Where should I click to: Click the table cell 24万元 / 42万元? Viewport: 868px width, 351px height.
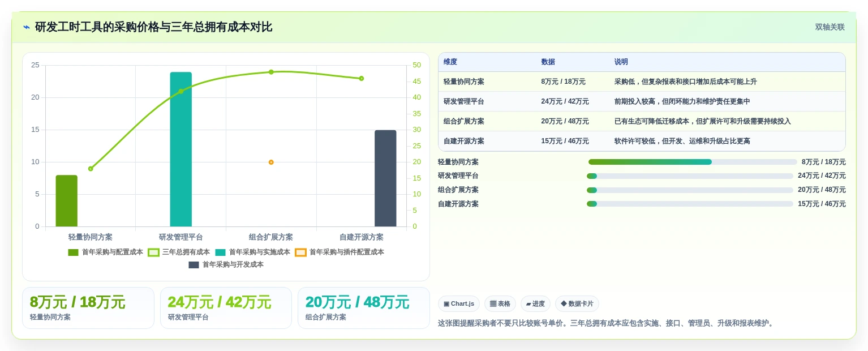click(x=565, y=102)
